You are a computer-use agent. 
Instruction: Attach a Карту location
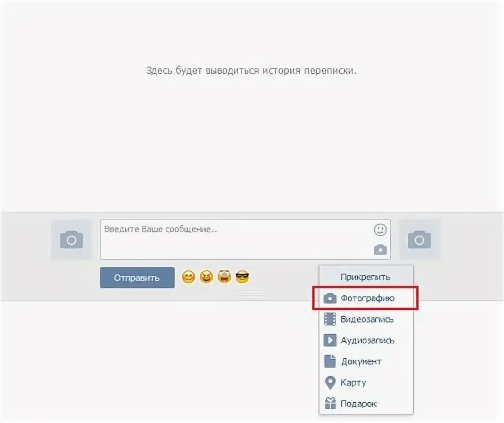click(366, 383)
